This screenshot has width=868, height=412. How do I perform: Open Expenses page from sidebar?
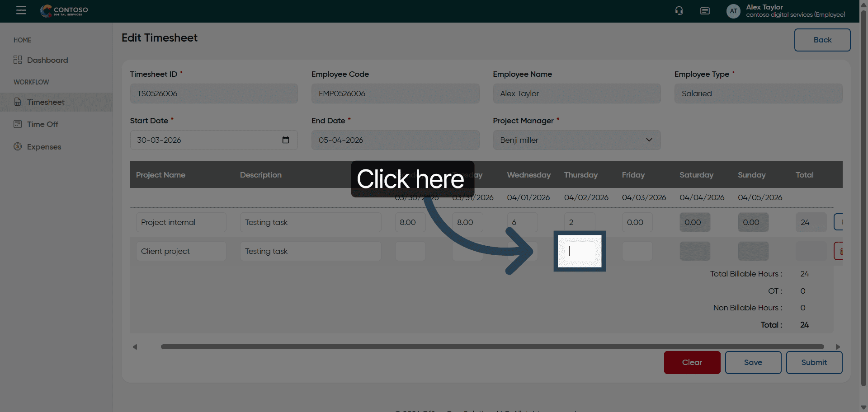click(44, 147)
